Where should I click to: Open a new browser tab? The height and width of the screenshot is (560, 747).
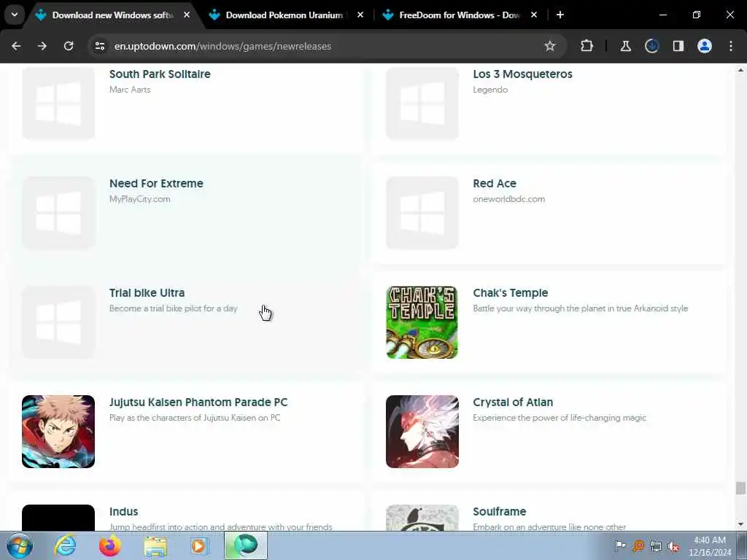[560, 15]
